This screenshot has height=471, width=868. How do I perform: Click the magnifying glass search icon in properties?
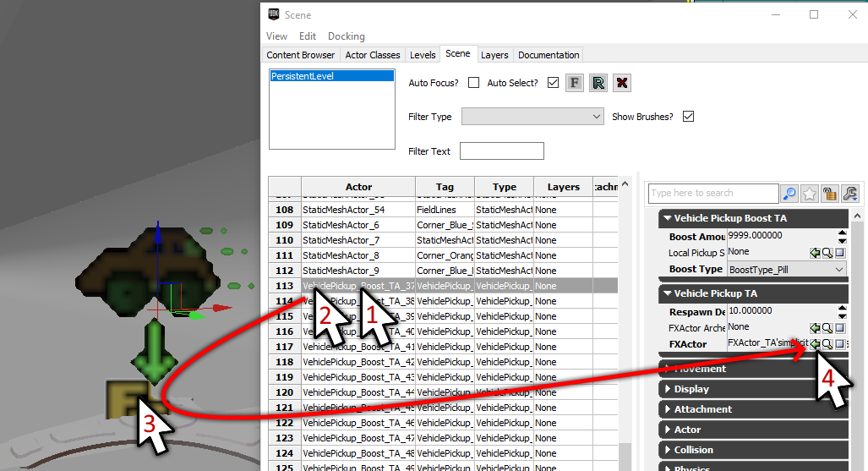789,194
